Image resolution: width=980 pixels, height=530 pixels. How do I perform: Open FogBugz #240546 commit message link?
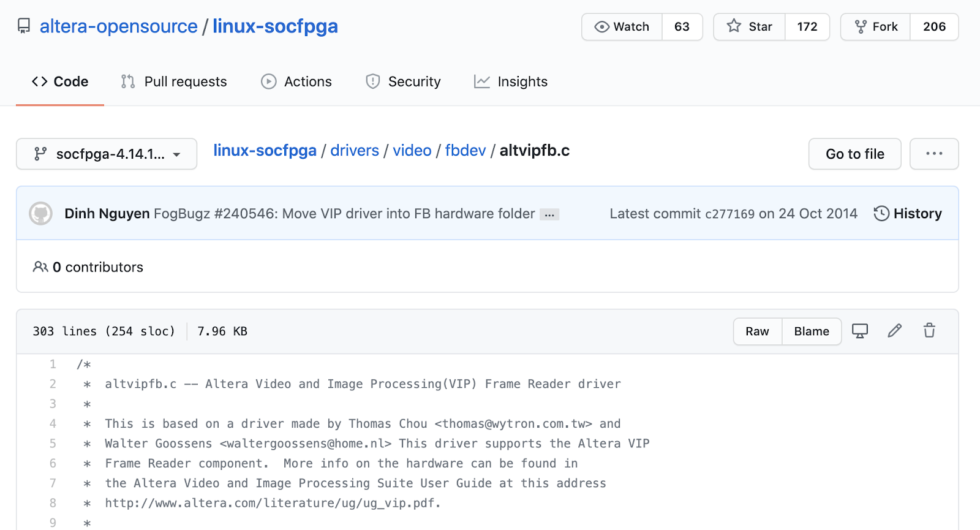click(344, 213)
